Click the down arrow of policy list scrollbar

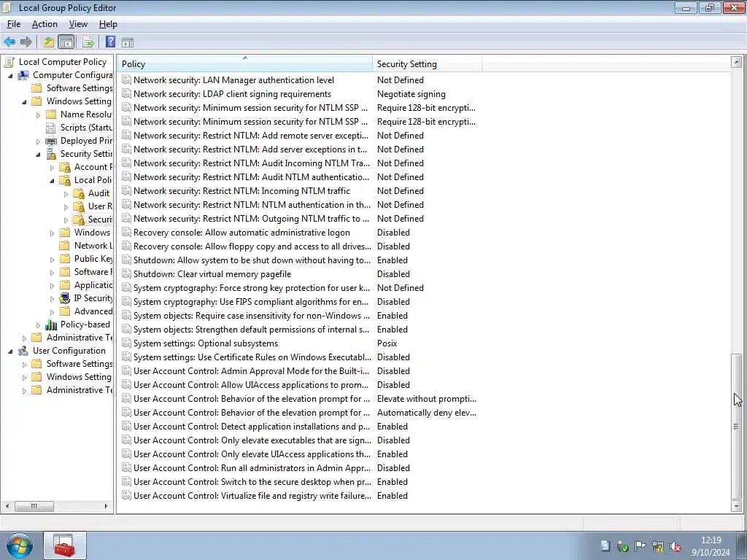point(737,506)
